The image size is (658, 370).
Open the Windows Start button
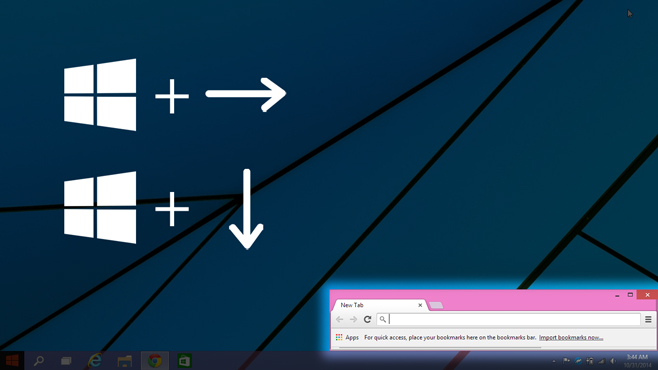tap(12, 360)
